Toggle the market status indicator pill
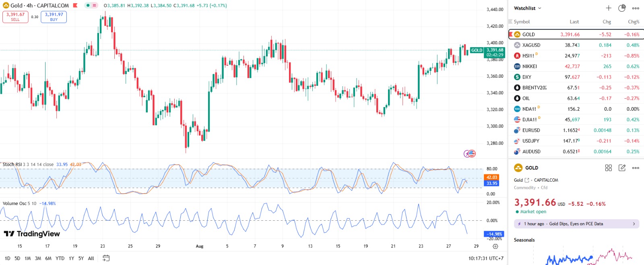 [x=91, y=6]
